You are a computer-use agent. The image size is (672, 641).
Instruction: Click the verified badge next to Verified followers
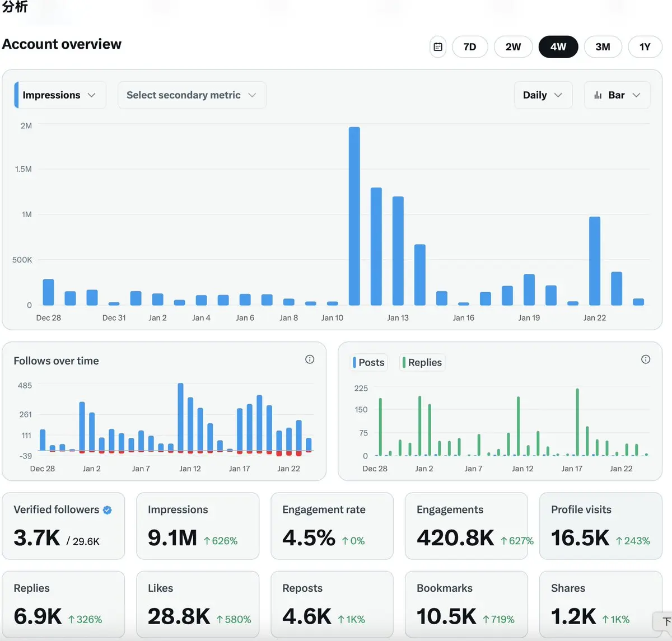[108, 510]
